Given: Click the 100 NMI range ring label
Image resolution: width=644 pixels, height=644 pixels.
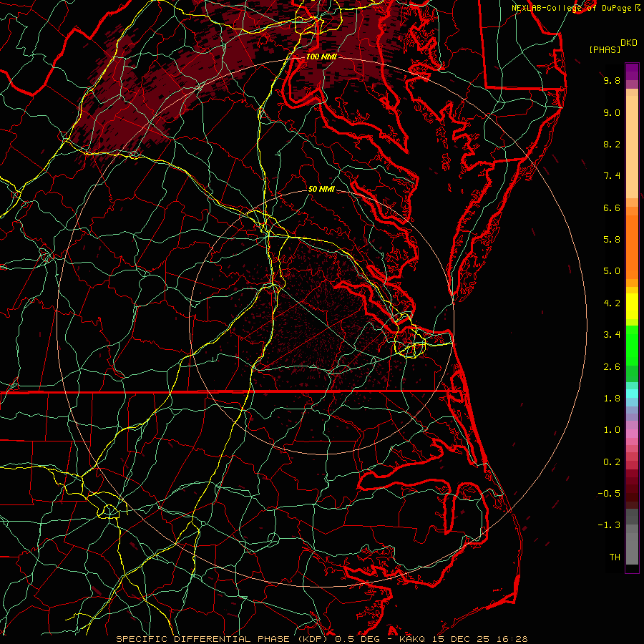Looking at the screenshot, I should pos(321,57).
